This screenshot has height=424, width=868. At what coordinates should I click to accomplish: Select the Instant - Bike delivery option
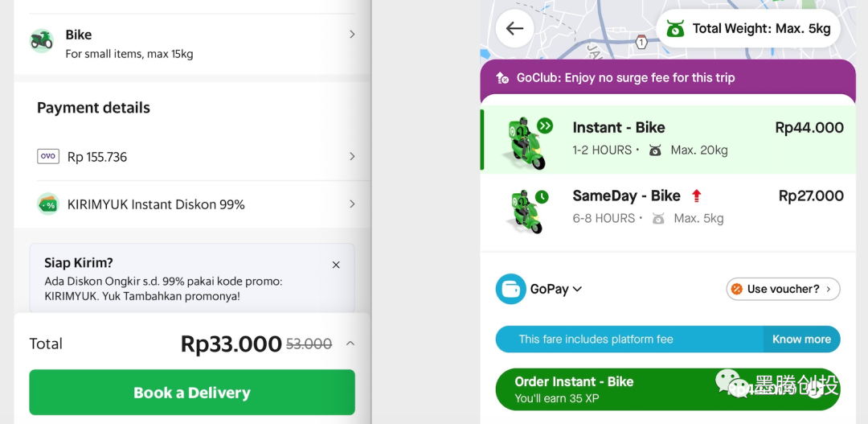point(667,138)
